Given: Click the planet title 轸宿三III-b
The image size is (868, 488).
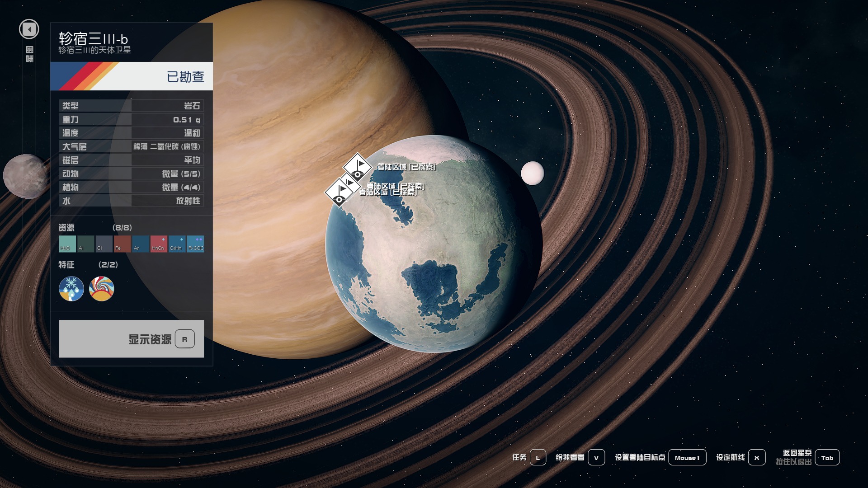Looking at the screenshot, I should pos(93,39).
